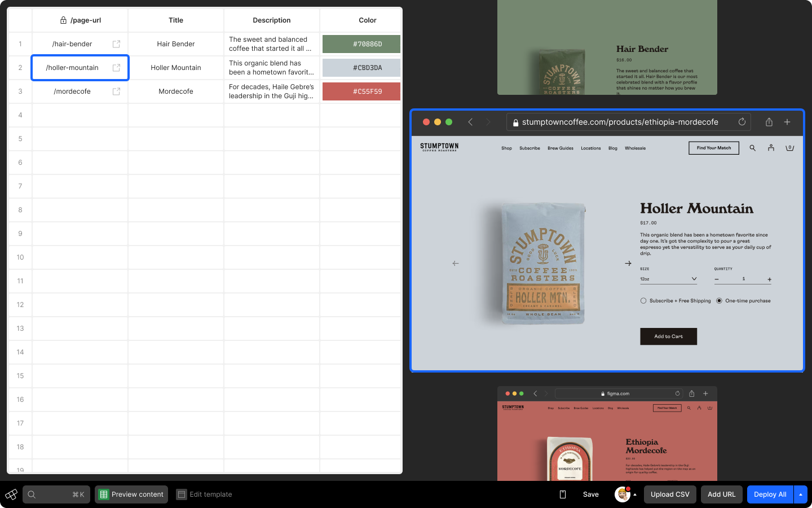812x508 pixels.
Task: Select the /mordecofe URL cell
Action: point(80,91)
